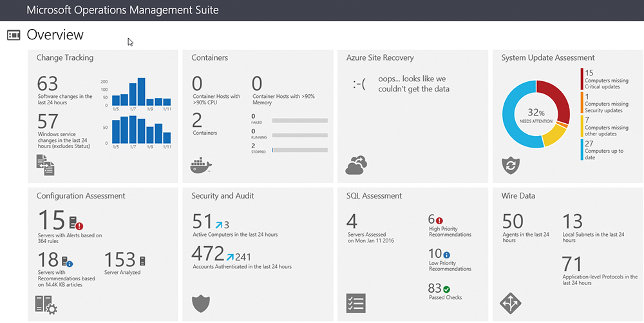Image resolution: width=644 pixels, height=323 pixels.
Task: Open the Change Tracking documents icon
Action: click(x=45, y=165)
